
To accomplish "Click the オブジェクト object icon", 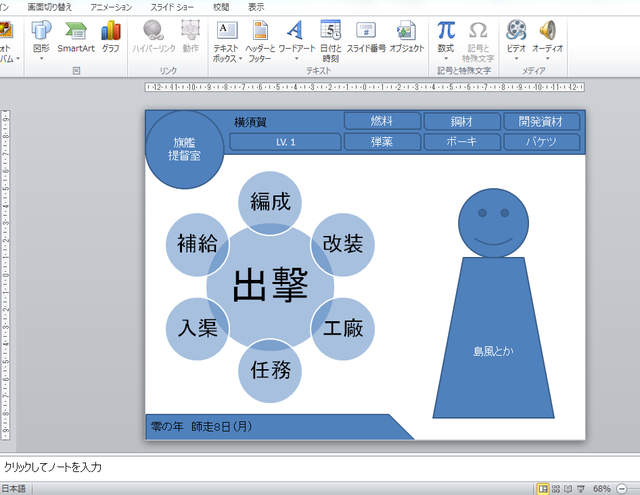I will (406, 36).
